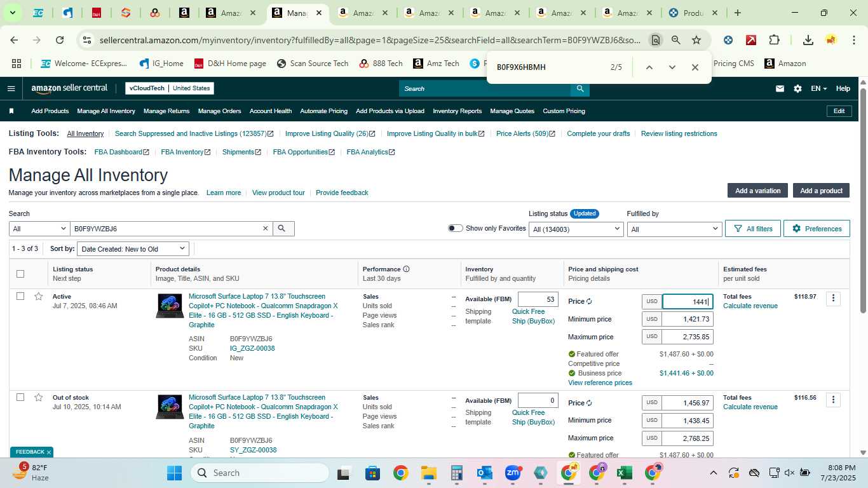Open View reference prices link
This screenshot has width=868, height=488.
(x=600, y=383)
